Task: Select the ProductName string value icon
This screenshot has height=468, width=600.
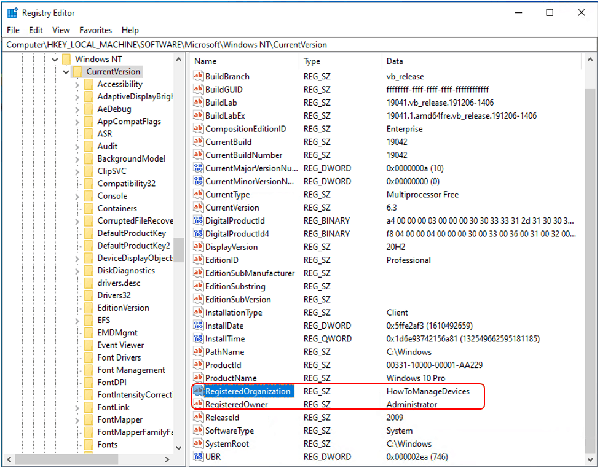Action: (197, 378)
